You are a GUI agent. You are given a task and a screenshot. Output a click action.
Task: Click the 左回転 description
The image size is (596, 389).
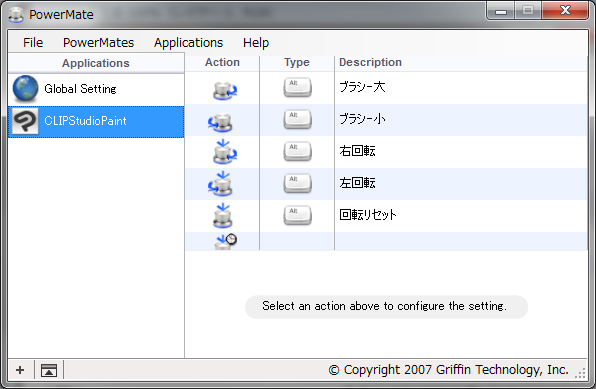point(357,183)
